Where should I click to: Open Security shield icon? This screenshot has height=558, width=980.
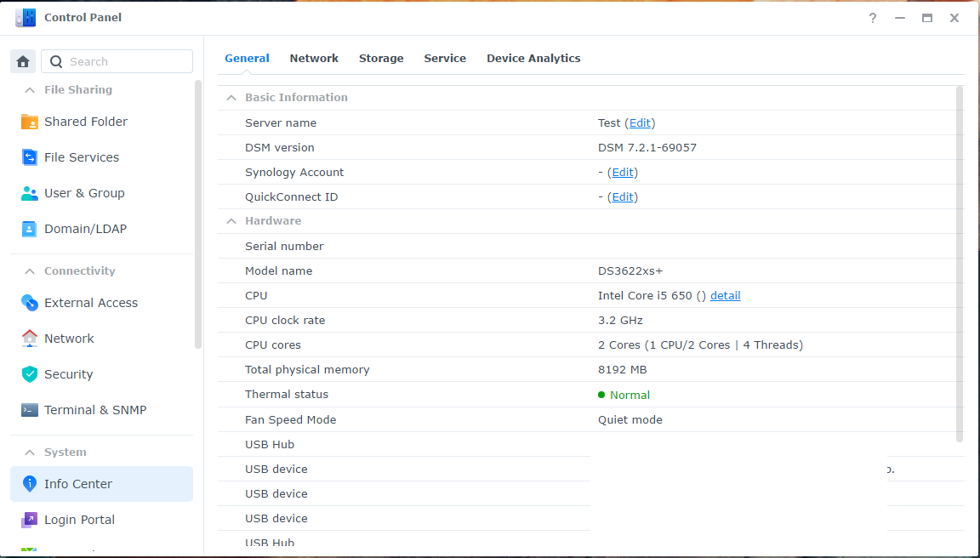(30, 374)
